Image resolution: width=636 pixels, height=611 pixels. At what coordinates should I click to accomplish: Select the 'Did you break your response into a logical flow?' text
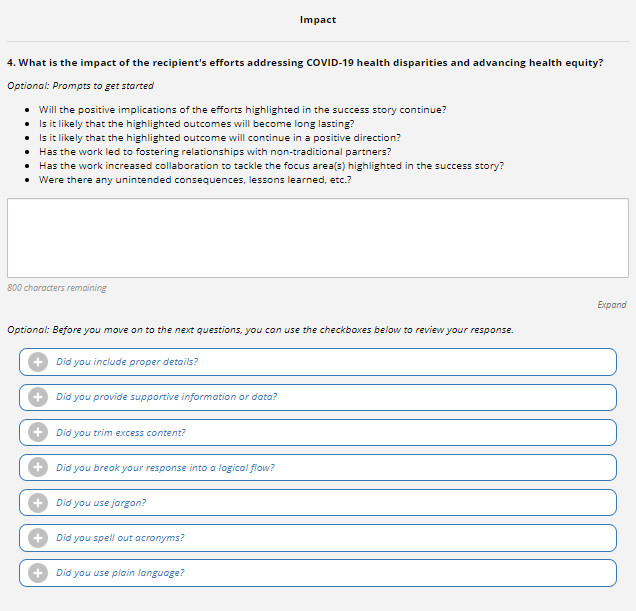click(165, 468)
